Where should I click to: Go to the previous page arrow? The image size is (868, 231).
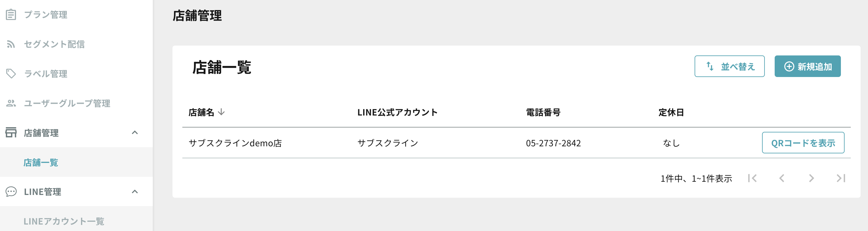pos(782,178)
